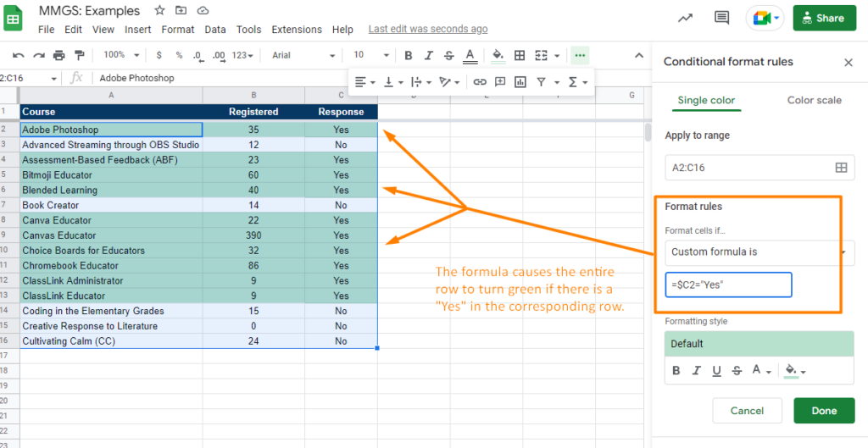Open the borders icon in toolbar
The height and width of the screenshot is (448, 868).
(520, 55)
